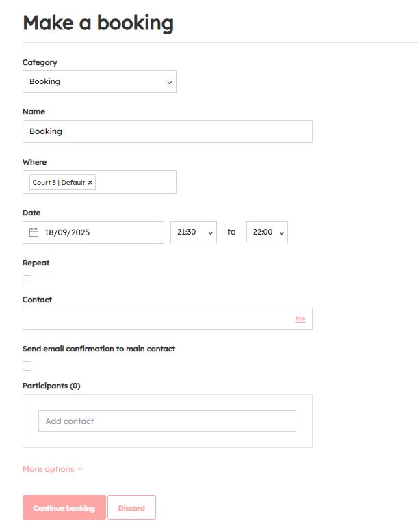The image size is (418, 532).
Task: Remove the Court 3 | Default tag
Action: tap(90, 183)
